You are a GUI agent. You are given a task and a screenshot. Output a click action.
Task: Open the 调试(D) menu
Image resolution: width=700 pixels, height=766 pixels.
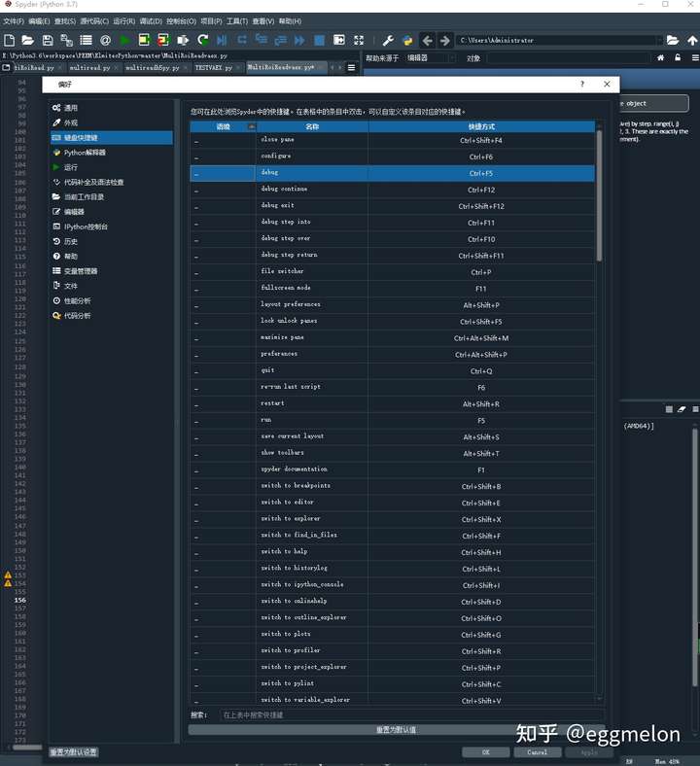click(151, 21)
